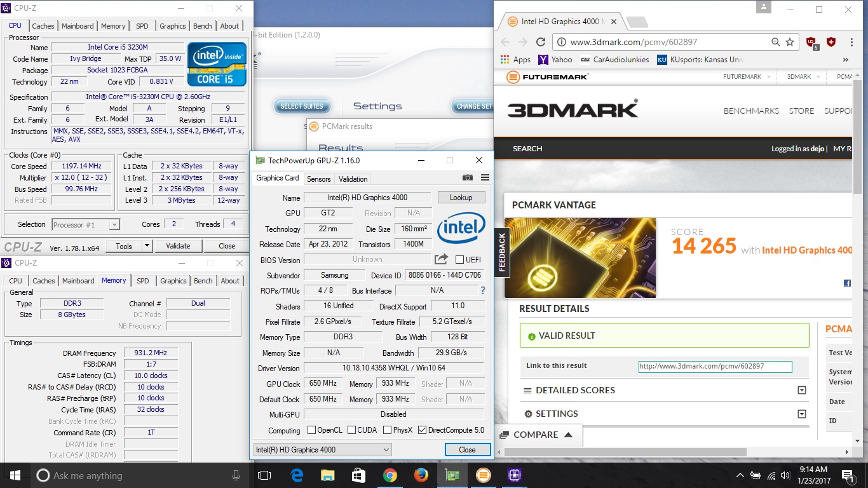Take GPU-Z screenshot with camera icon
The image size is (868, 488).
468,178
